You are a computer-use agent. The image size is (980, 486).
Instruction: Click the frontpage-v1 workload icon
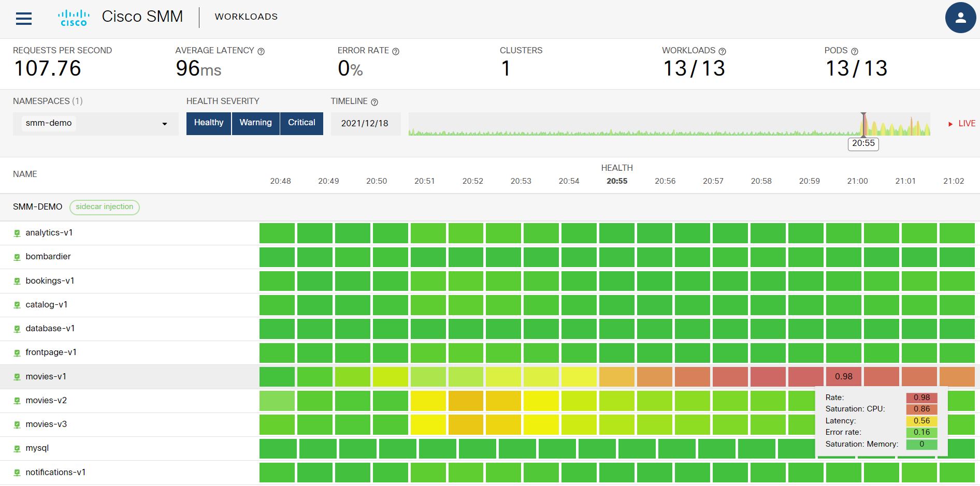[17, 353]
